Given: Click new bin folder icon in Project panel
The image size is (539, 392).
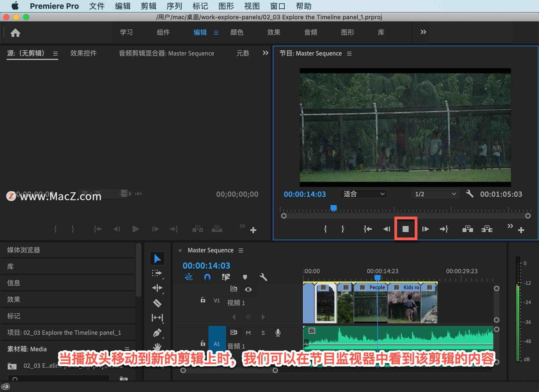Looking at the screenshot, I should click(124, 379).
